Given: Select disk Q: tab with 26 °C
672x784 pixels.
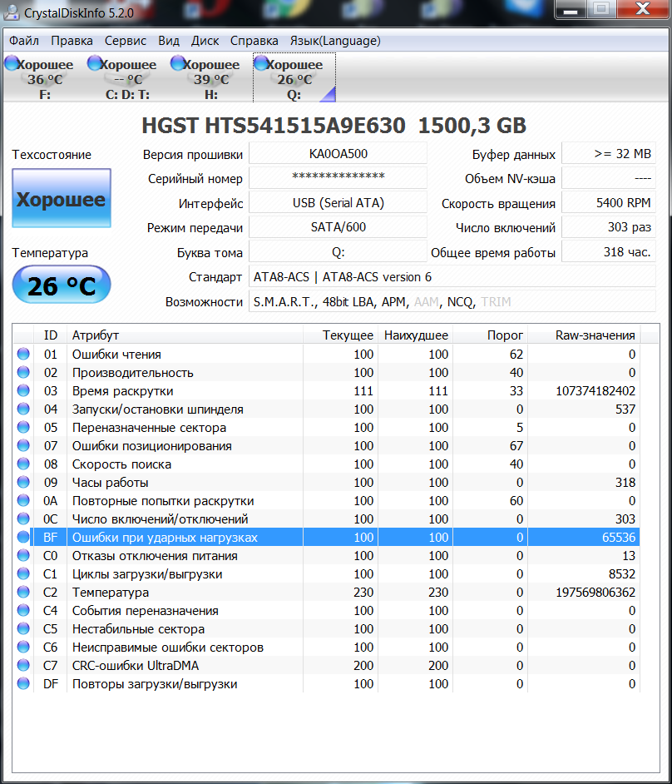Looking at the screenshot, I should pos(294,78).
